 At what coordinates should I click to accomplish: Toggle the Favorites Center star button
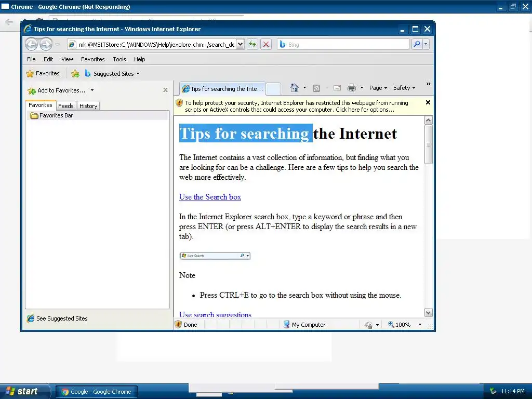click(x=43, y=73)
